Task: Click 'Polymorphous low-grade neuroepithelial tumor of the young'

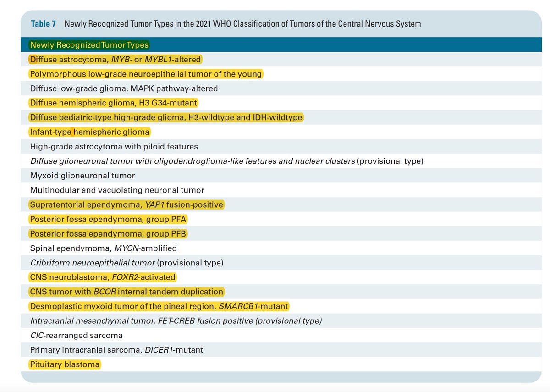Action: (x=146, y=74)
